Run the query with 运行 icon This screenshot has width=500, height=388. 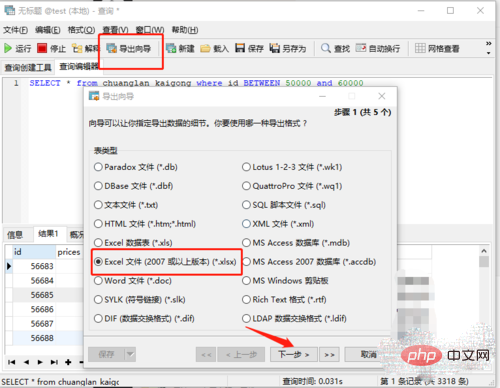pyautogui.click(x=17, y=49)
